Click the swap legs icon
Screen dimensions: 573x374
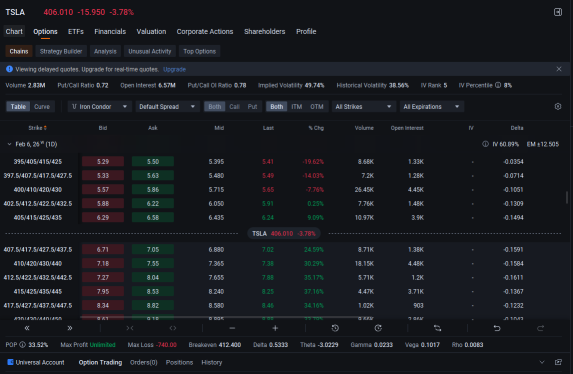coord(437,328)
